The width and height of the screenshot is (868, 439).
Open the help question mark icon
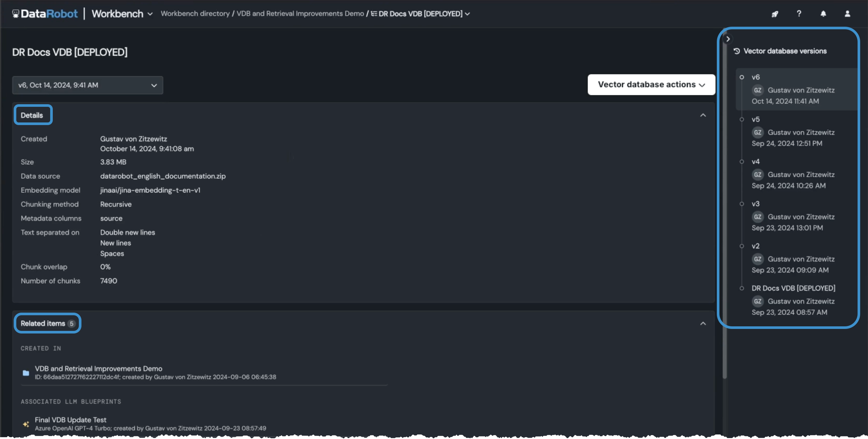[x=799, y=13]
